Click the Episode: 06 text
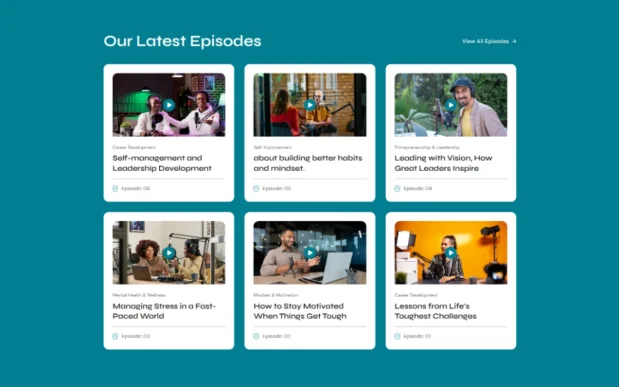 coord(136,188)
